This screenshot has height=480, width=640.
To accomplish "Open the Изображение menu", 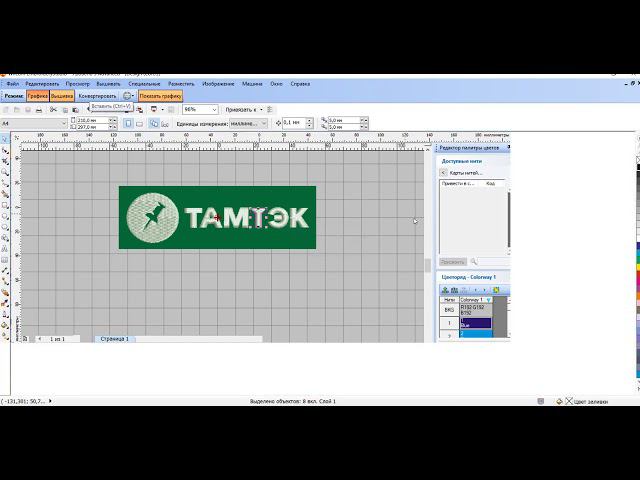I will point(218,84).
